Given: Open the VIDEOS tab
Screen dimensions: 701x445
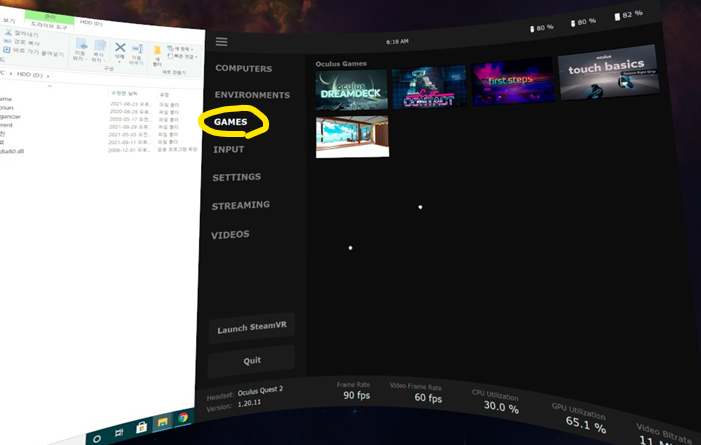Looking at the screenshot, I should 230,234.
